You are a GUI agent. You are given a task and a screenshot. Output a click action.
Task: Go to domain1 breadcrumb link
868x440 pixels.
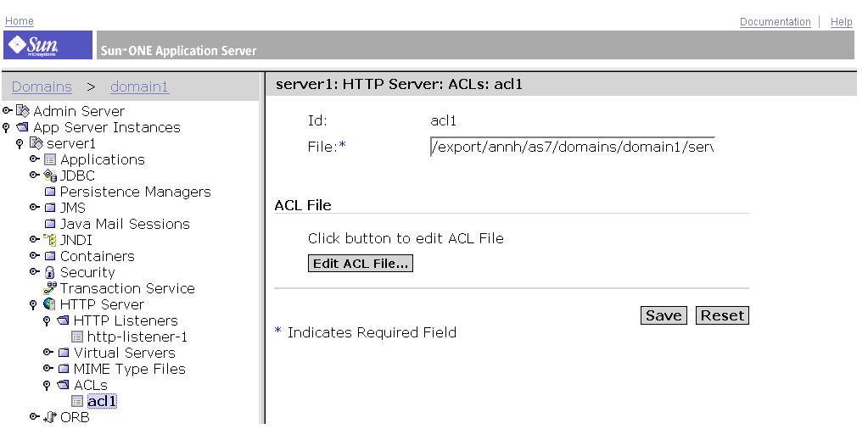click(x=139, y=86)
